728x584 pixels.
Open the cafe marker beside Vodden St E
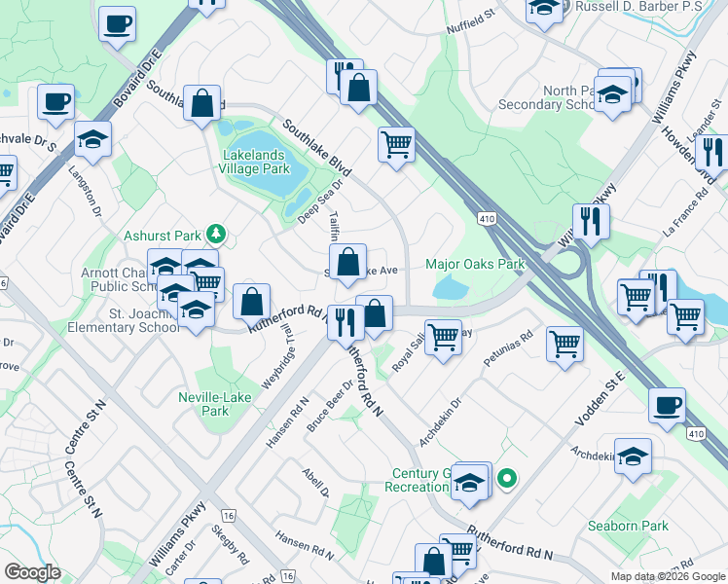(x=668, y=407)
